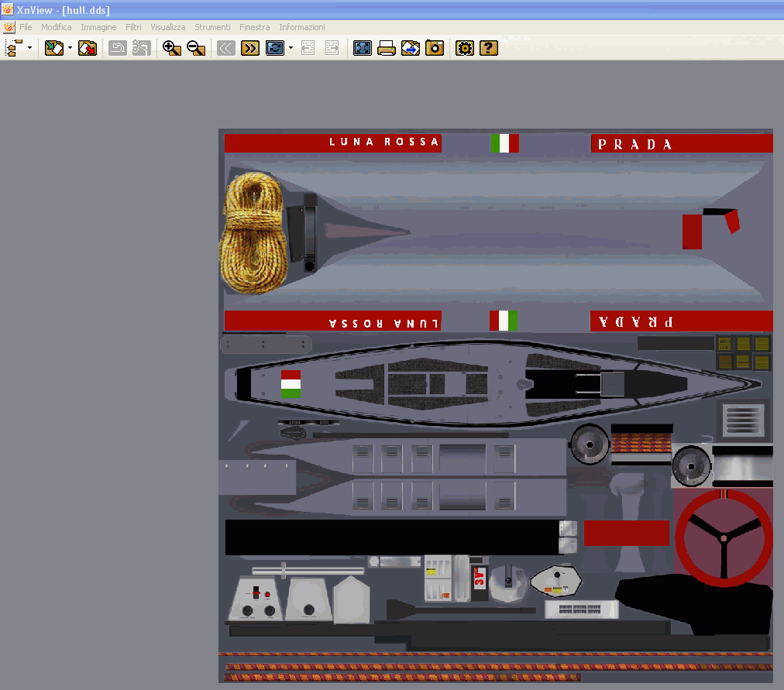The image size is (784, 690).
Task: Expand the dropdown arrow beside refresh icon
Action: coord(291,48)
